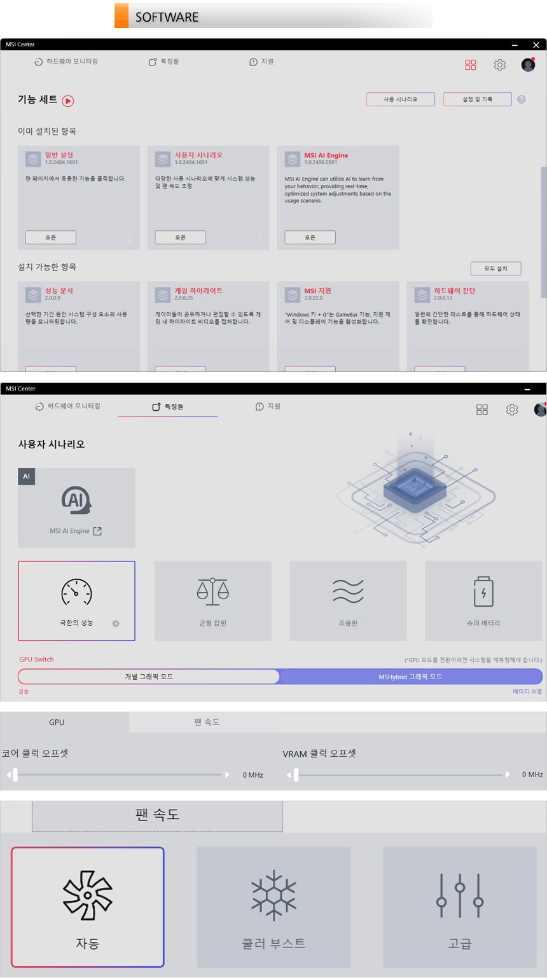Click the 하드웨어 진단 title text
Screen dimensions: 547x980
click(x=455, y=291)
